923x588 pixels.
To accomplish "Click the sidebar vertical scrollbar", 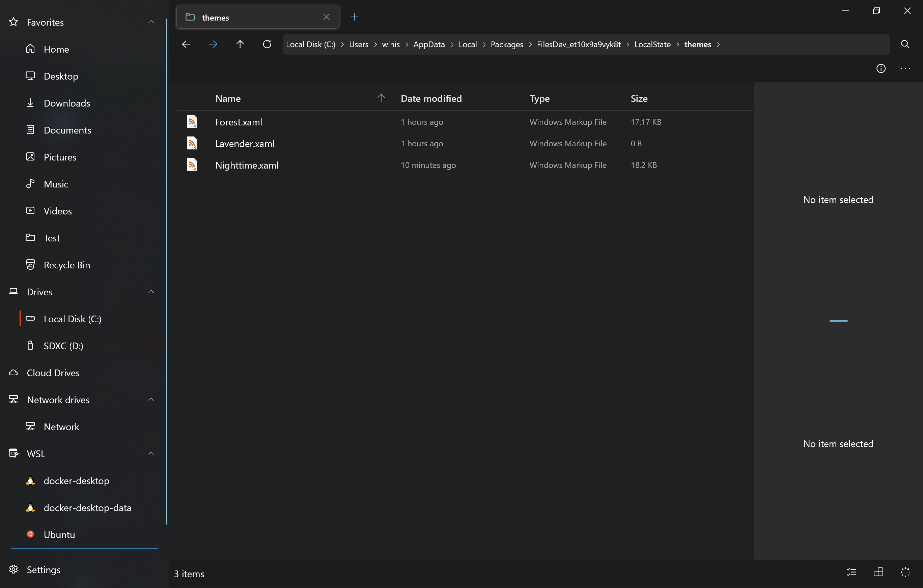I will click(166, 272).
